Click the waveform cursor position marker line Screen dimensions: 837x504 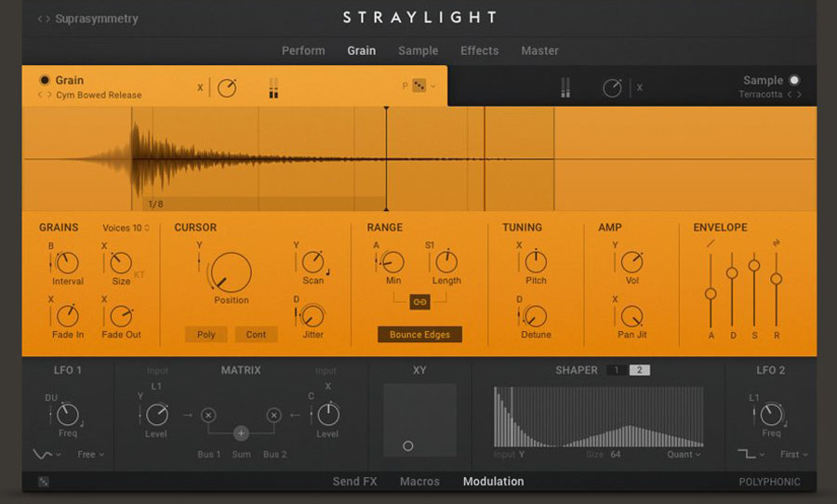coord(387,159)
